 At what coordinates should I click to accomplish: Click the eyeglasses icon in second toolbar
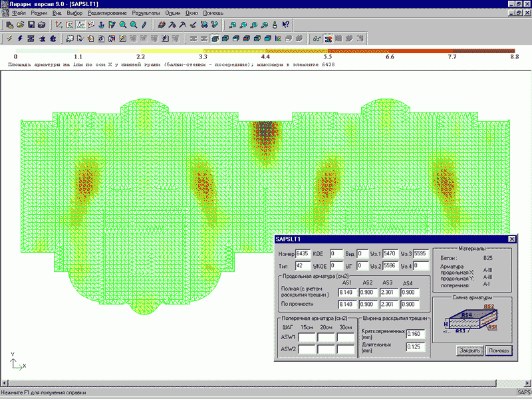pyautogui.click(x=318, y=39)
